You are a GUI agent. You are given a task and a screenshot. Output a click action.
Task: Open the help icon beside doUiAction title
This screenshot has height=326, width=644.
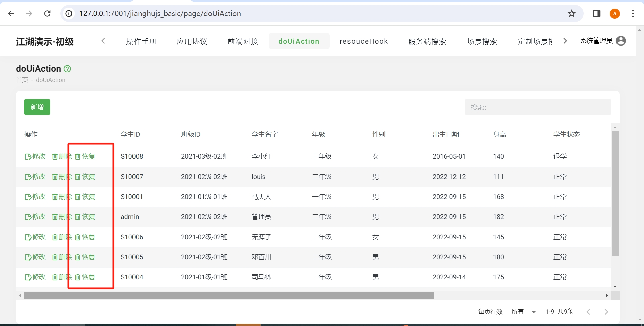pyautogui.click(x=67, y=69)
